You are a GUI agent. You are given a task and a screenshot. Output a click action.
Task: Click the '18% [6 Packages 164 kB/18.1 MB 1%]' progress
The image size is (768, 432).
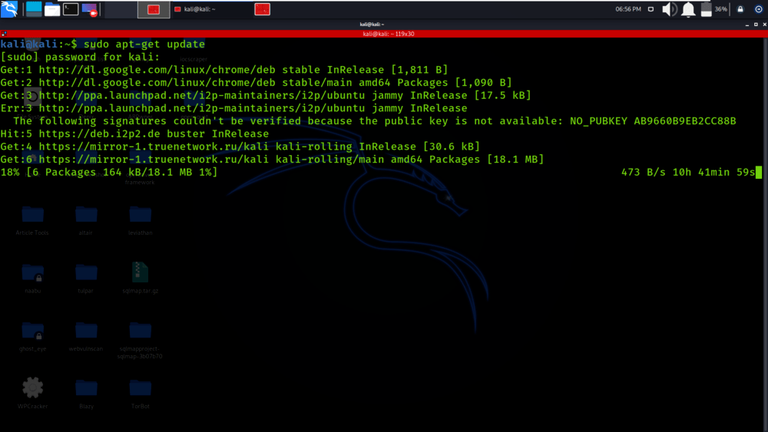point(109,172)
